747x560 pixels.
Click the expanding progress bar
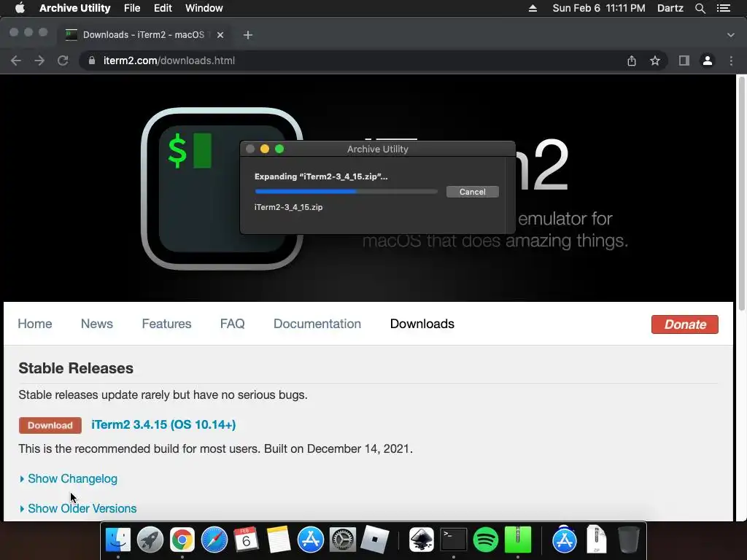(347, 192)
